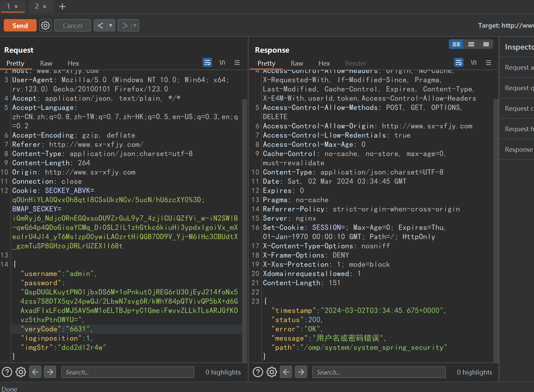534x392 pixels.
Task: Focus the Request search field
Action: (128, 372)
